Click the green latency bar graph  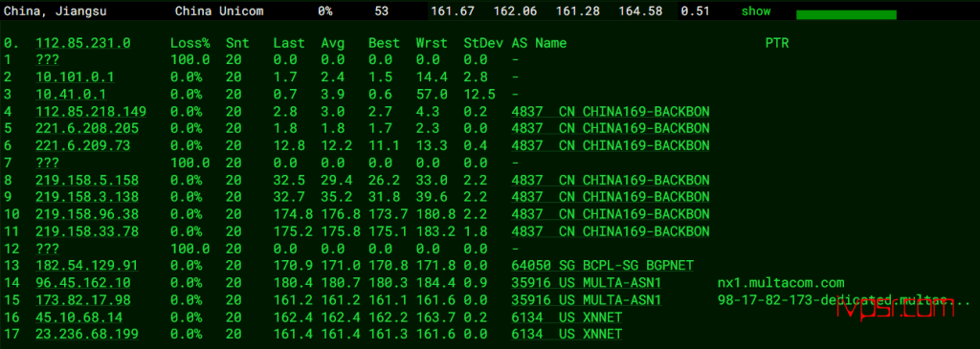846,14
